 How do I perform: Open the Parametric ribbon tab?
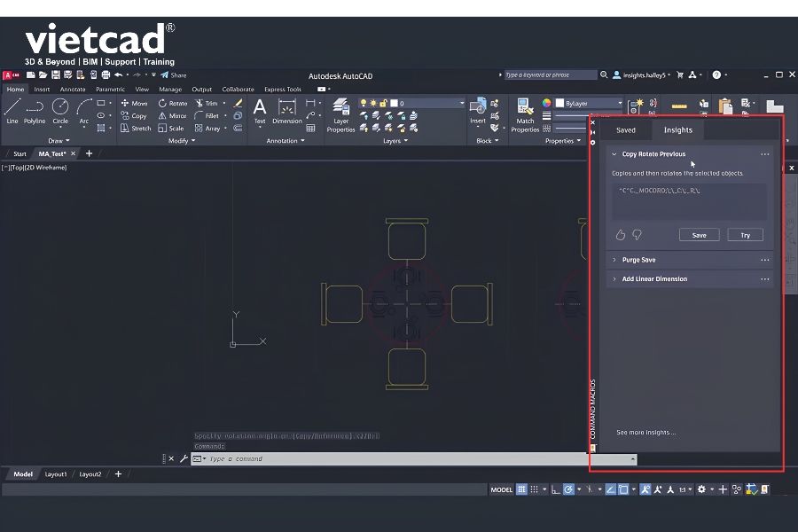tap(110, 89)
